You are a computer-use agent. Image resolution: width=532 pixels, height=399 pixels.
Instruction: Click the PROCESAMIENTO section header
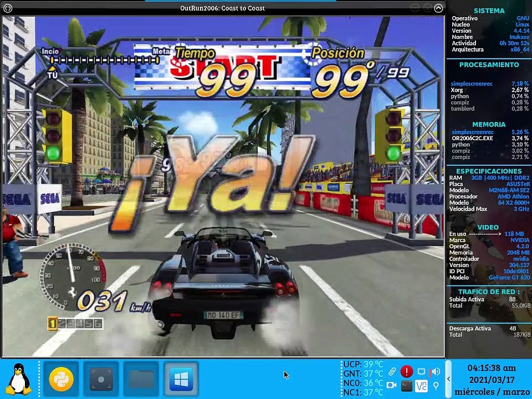(x=489, y=64)
